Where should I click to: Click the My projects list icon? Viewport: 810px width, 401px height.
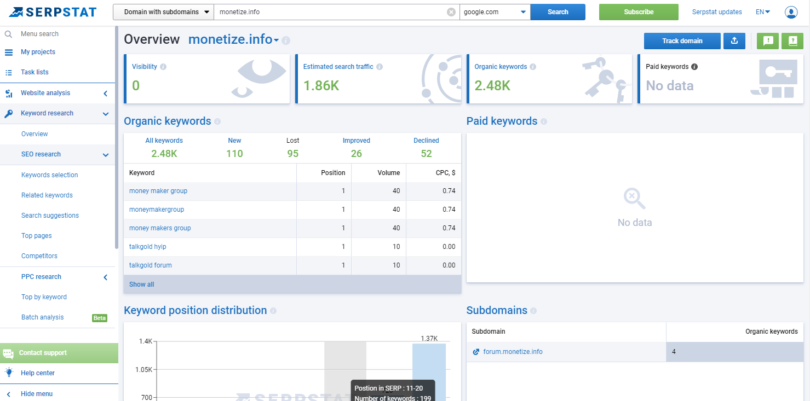pos(8,52)
